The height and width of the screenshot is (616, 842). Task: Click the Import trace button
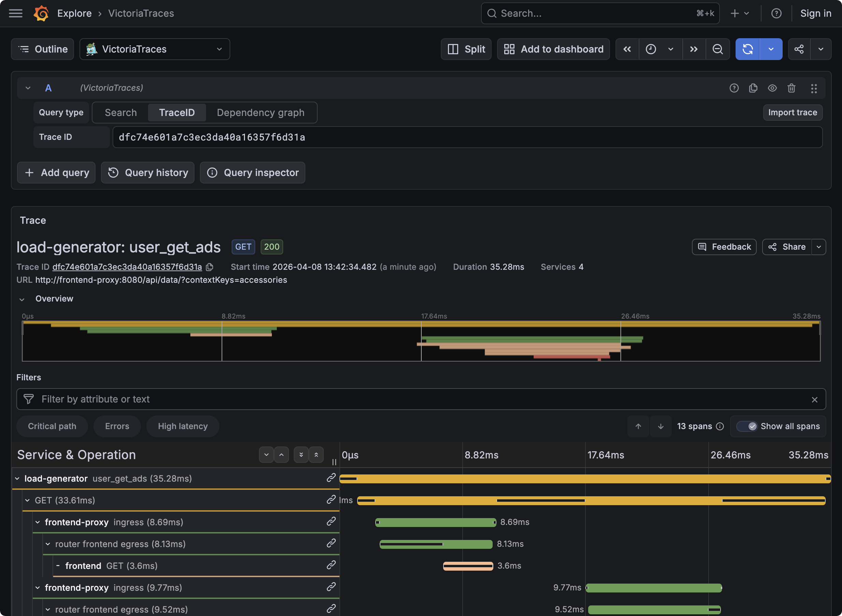(x=793, y=113)
